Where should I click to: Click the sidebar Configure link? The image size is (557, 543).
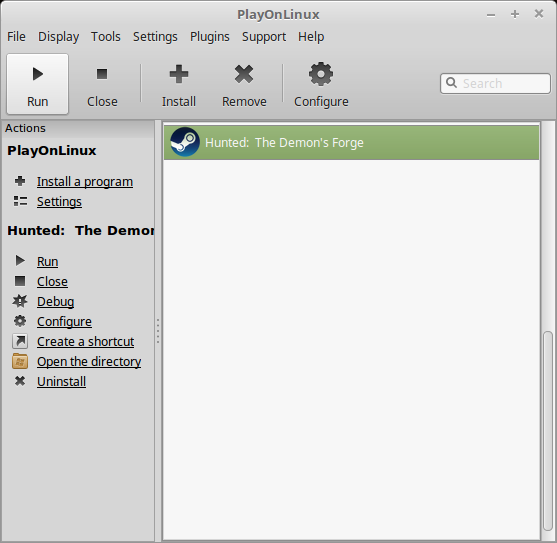64,321
